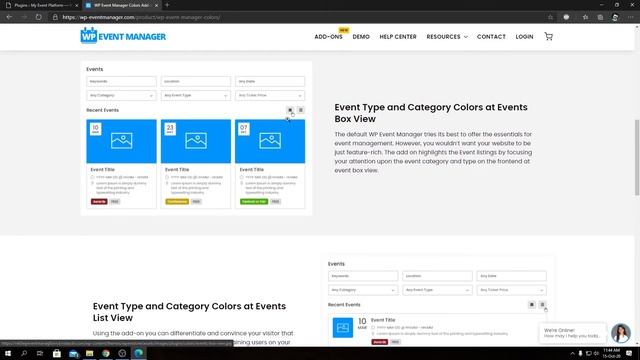Click the Login link

524,37
